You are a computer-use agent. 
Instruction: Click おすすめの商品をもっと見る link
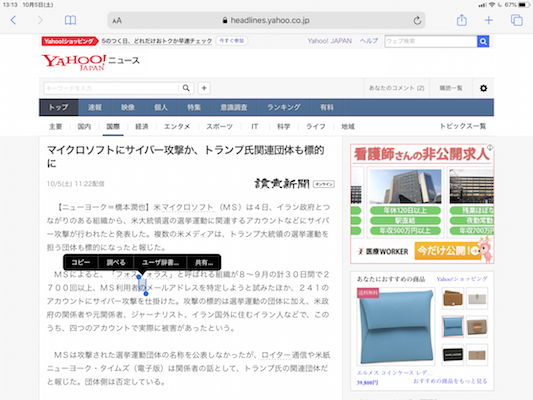tap(450, 381)
